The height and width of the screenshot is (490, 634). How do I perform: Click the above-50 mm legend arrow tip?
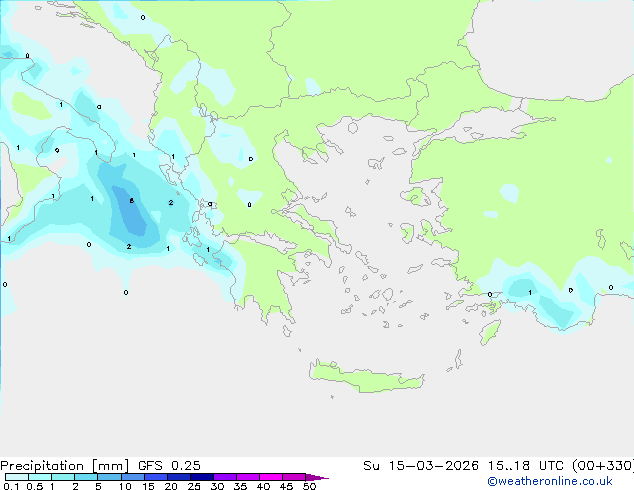pos(317,477)
